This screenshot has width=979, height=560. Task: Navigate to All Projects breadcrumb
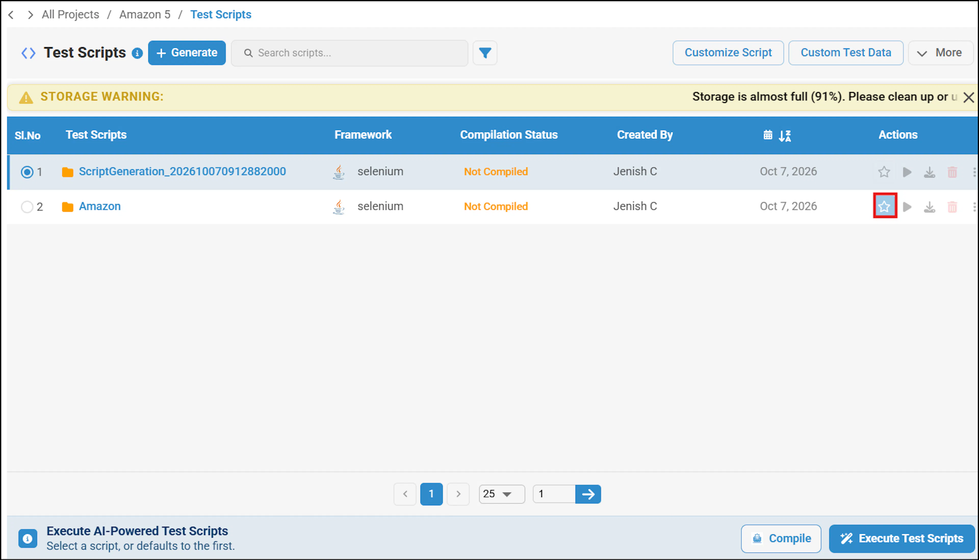tap(70, 15)
